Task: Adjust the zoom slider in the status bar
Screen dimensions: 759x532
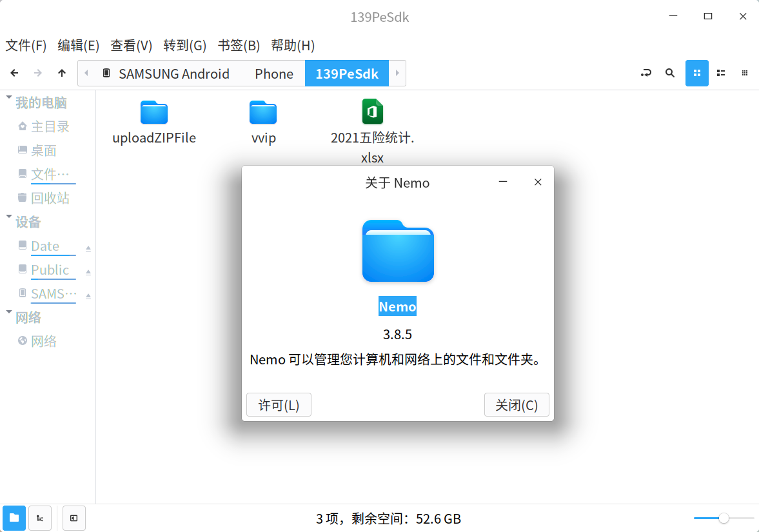Action: pos(723,518)
